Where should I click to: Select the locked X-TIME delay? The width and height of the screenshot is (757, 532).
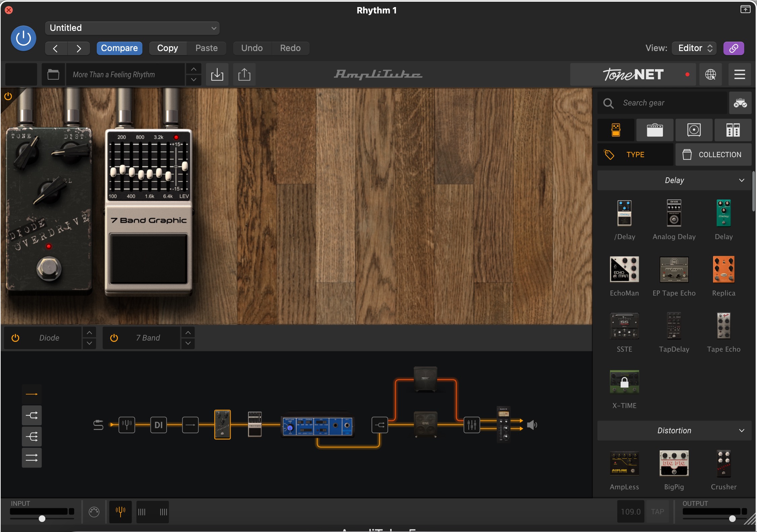tap(624, 382)
